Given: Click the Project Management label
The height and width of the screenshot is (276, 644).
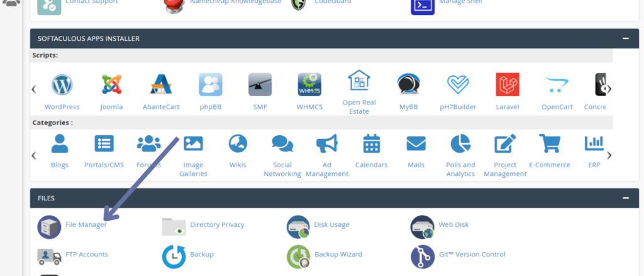Looking at the screenshot, I should 505,169.
